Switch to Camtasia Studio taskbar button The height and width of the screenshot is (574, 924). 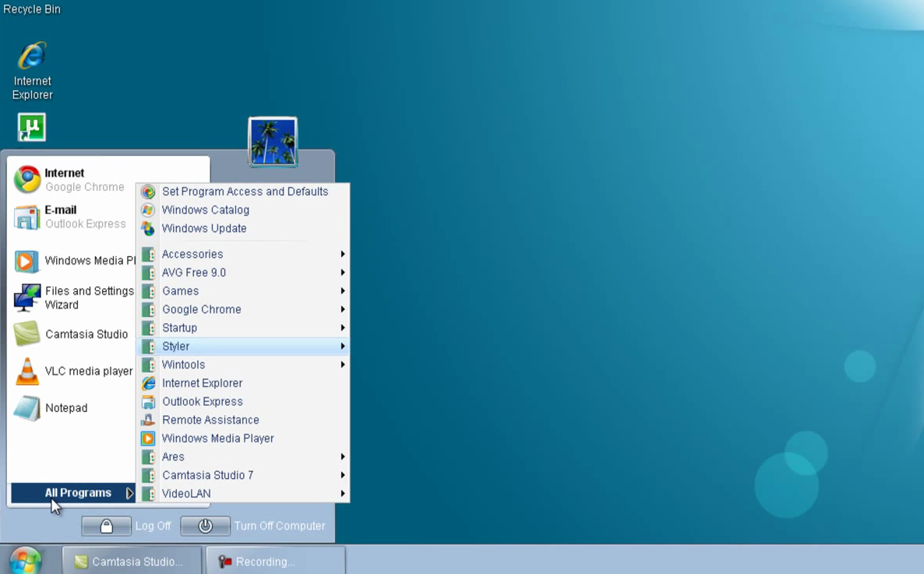point(132,561)
